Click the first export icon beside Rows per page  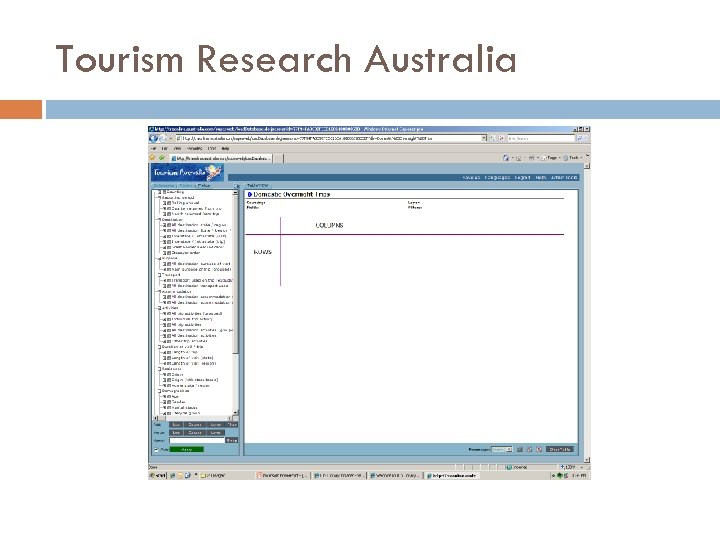(x=520, y=450)
